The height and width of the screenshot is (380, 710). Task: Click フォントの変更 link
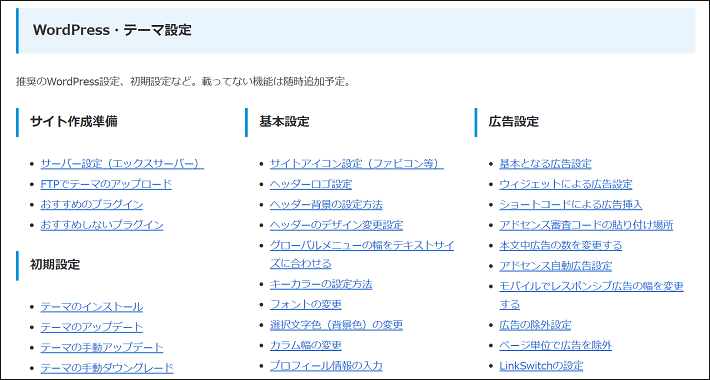pyautogui.click(x=306, y=304)
